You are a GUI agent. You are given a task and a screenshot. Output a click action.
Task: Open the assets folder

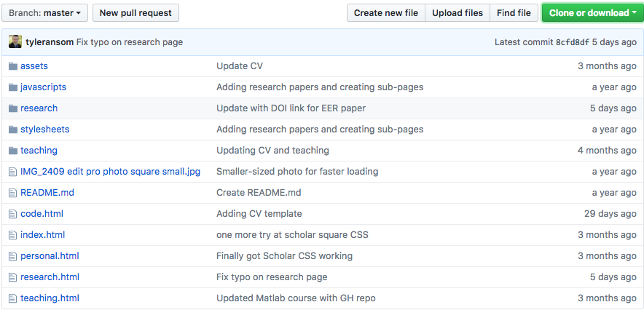34,66
